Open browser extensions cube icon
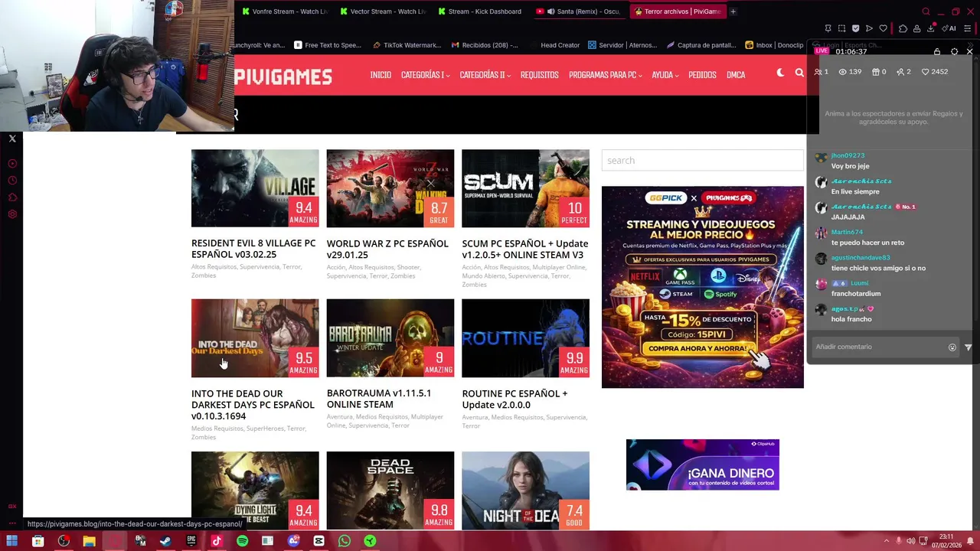Screen dimensions: 980x551 point(903,28)
